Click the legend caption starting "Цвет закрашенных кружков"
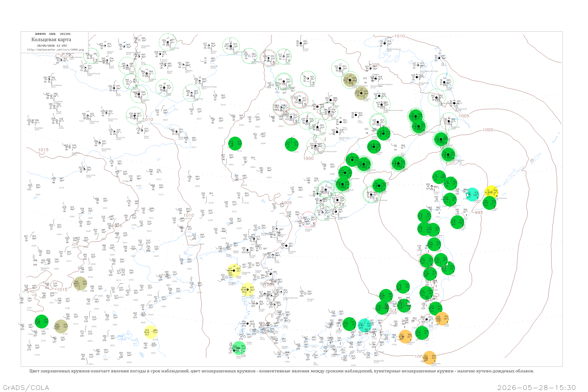This screenshot has height=392, width=588. pyautogui.click(x=281, y=371)
